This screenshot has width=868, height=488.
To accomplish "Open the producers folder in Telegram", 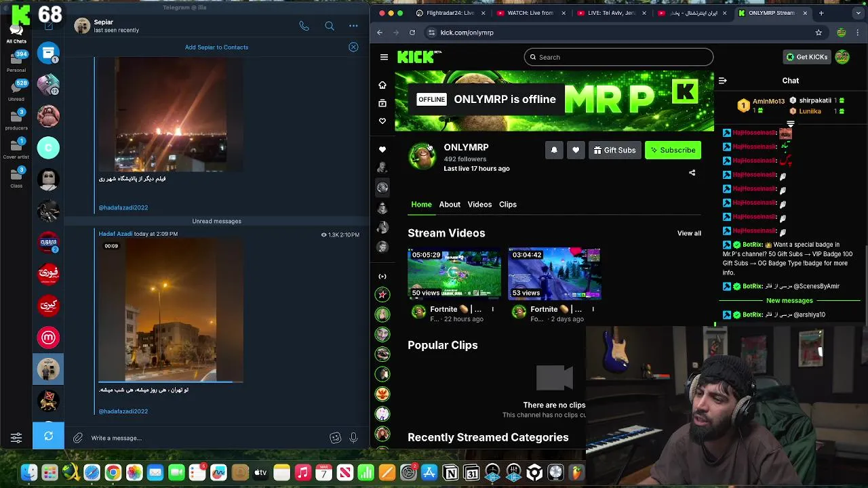I will click(x=16, y=119).
